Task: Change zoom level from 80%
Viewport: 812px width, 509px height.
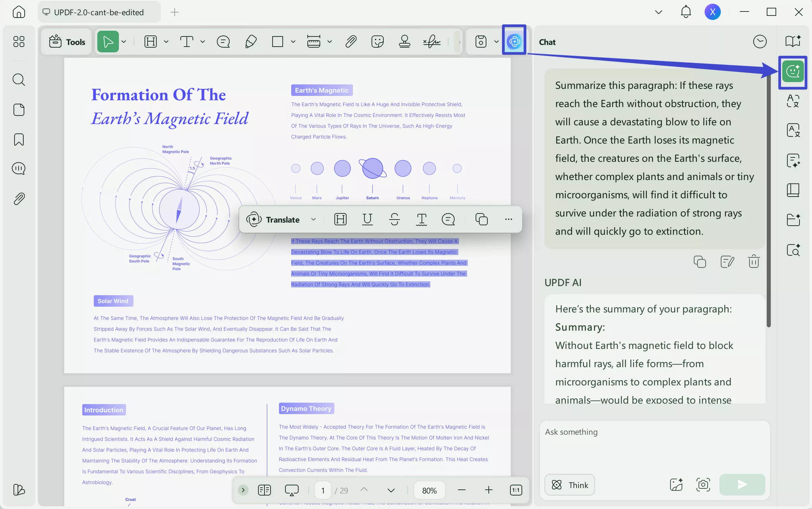Action: coord(429,490)
